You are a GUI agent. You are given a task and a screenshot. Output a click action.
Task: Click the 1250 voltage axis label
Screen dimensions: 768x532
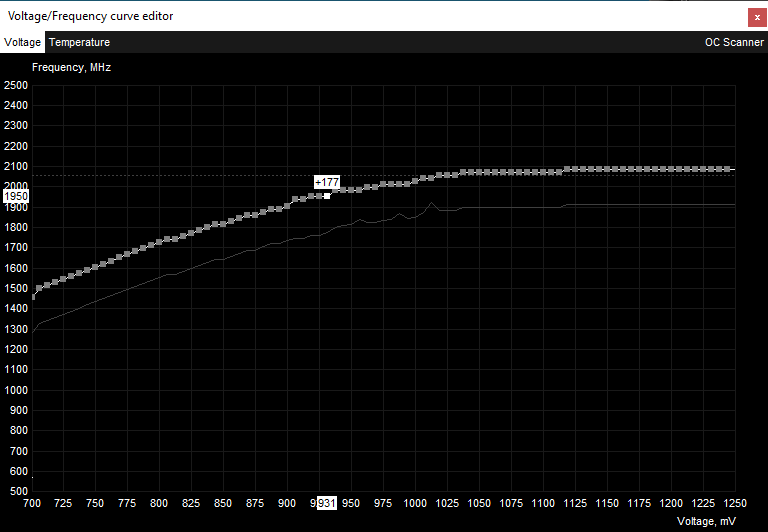coord(735,503)
